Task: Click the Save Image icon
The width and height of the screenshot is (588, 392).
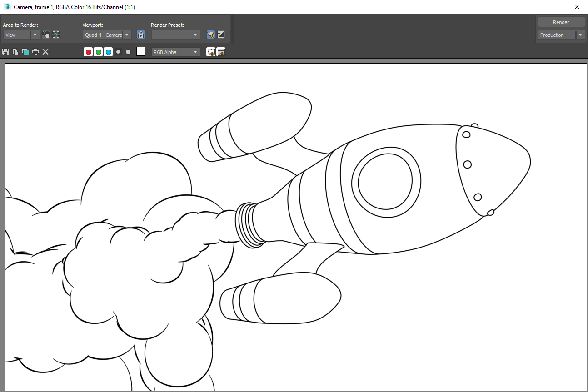Action: coord(5,52)
